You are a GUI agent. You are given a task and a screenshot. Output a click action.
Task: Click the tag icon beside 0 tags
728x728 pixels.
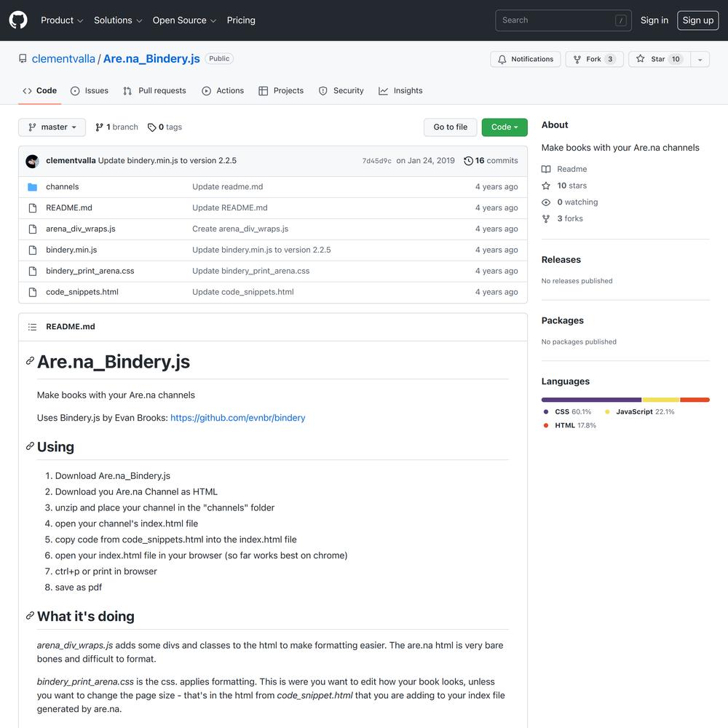(152, 127)
